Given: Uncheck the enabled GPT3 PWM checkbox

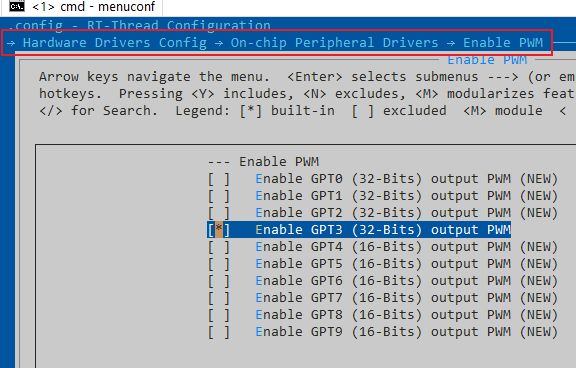Looking at the screenshot, I should point(219,230).
